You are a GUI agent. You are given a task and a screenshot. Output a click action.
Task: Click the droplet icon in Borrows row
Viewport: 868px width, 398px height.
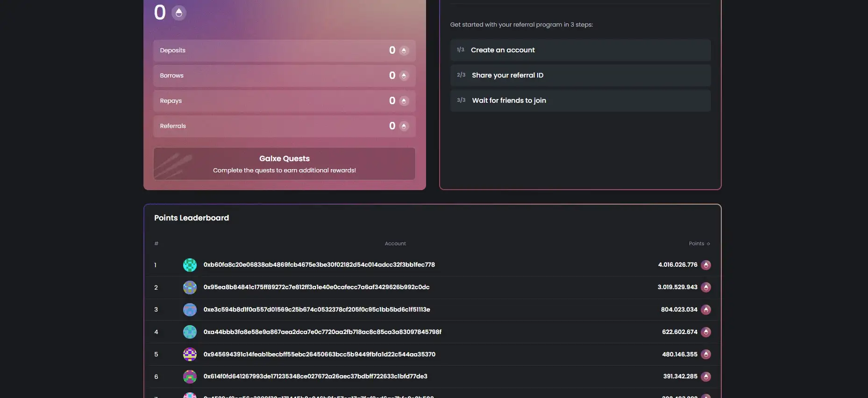(x=404, y=76)
